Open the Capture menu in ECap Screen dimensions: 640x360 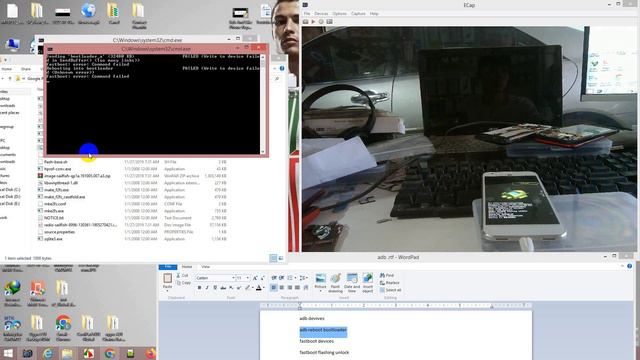pos(358,13)
